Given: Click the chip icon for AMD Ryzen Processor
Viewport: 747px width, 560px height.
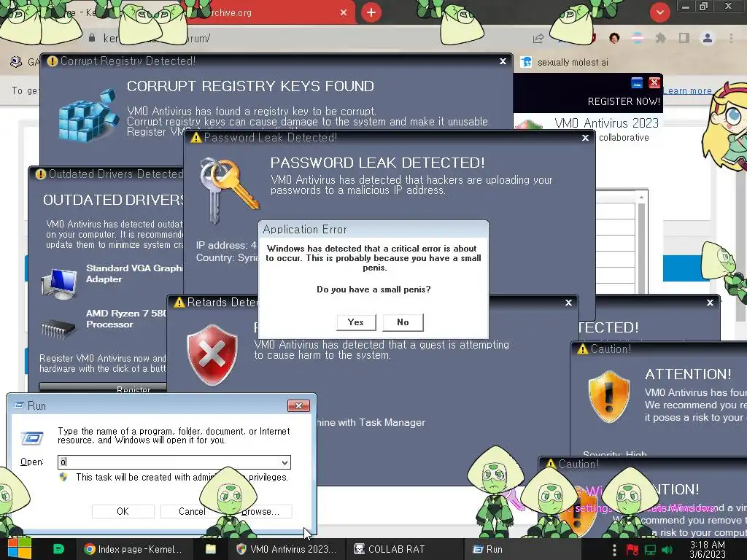Looking at the screenshot, I should [x=58, y=329].
